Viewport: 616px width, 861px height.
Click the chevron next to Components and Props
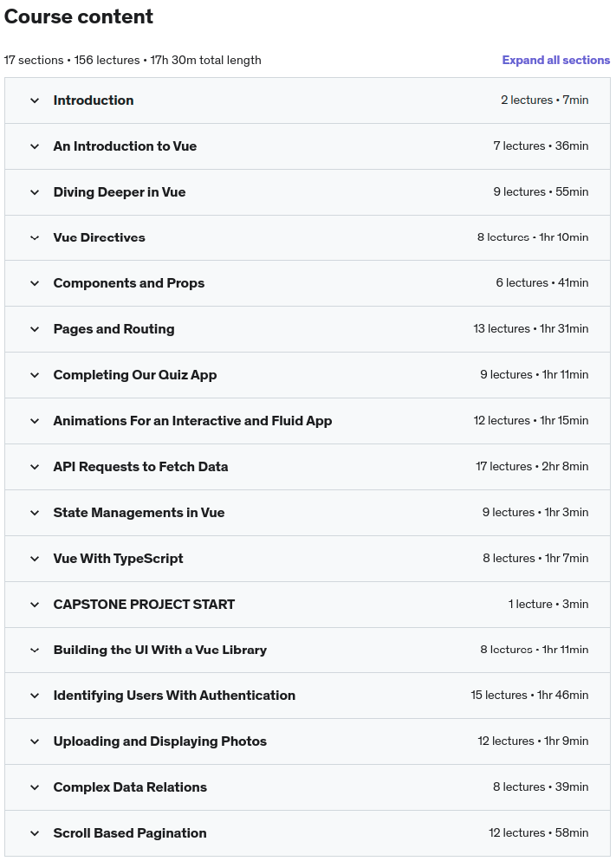pos(35,283)
